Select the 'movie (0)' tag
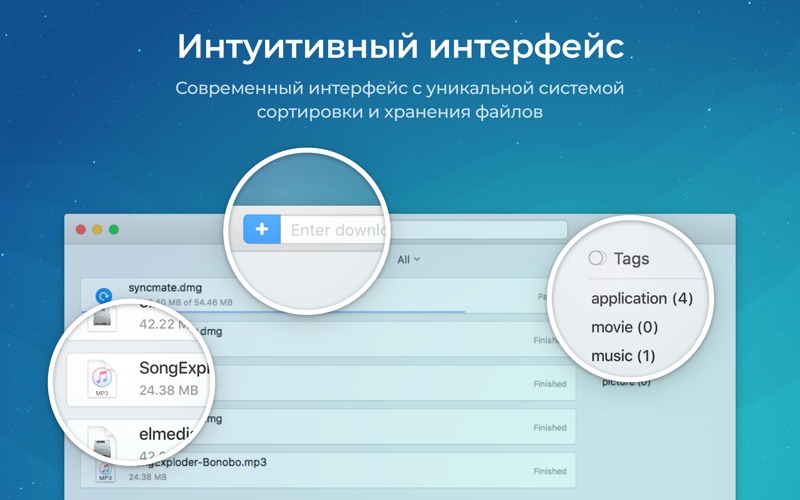The width and height of the screenshot is (800, 500). point(624,327)
